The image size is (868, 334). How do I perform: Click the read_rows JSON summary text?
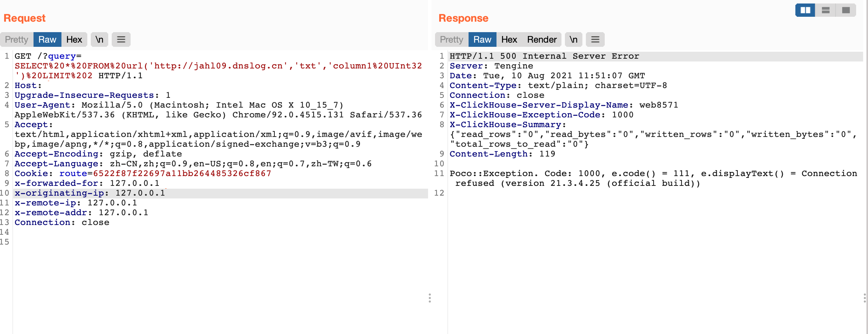coord(653,139)
